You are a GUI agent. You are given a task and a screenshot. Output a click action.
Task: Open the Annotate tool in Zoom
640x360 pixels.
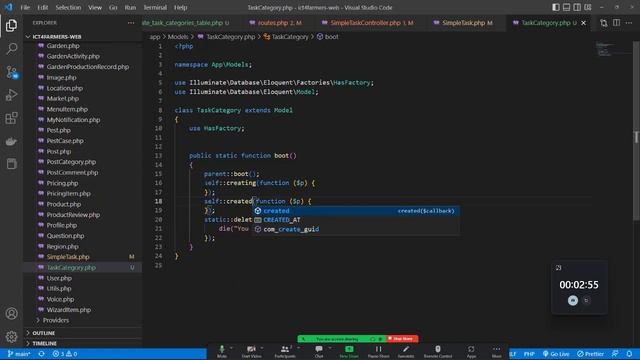(x=406, y=351)
